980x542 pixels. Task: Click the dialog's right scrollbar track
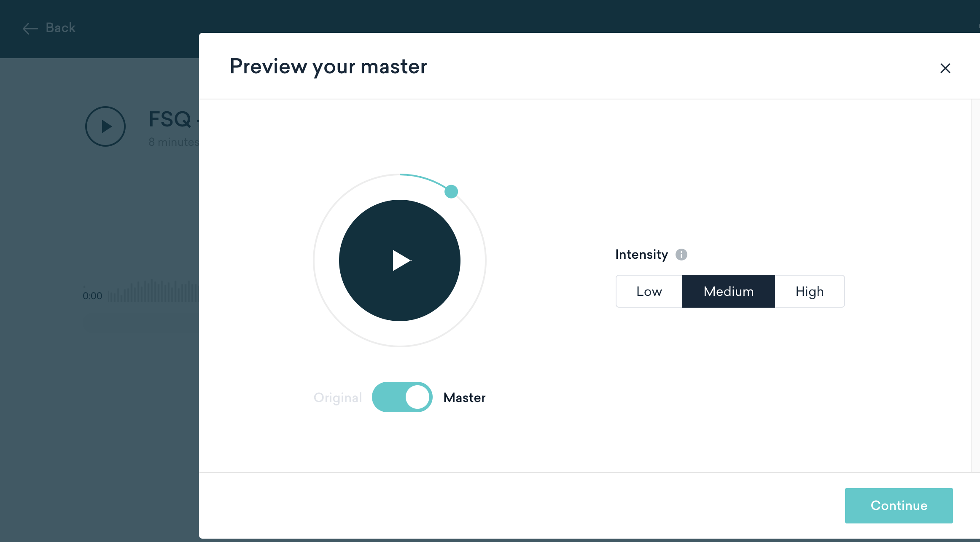pos(975,285)
